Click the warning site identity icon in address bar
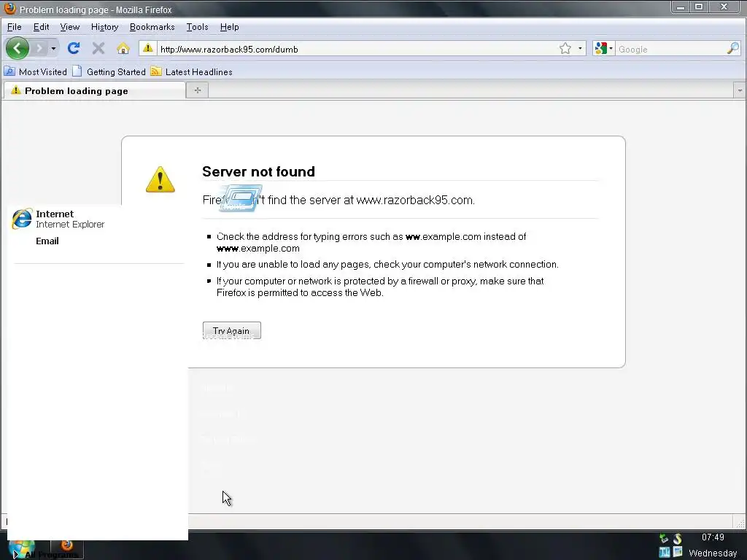The width and height of the screenshot is (747, 560). (148, 49)
